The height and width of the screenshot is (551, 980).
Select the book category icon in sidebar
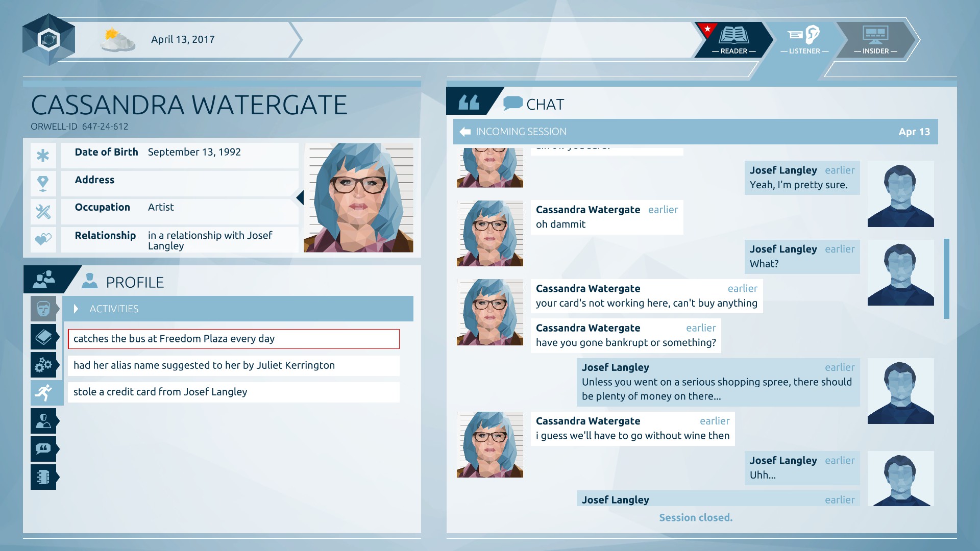click(x=43, y=337)
